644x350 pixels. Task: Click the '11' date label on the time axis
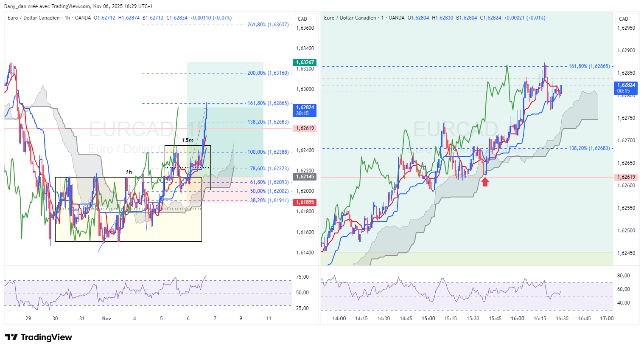(269, 319)
